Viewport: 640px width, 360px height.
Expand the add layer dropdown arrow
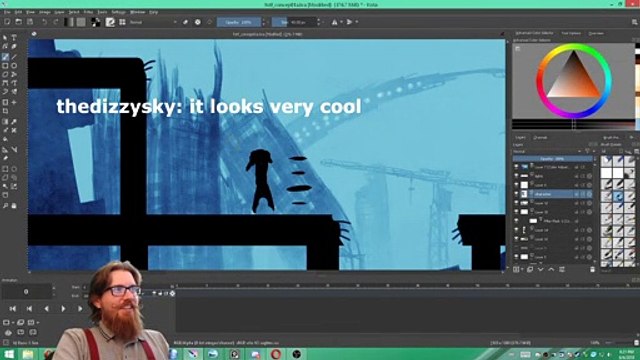pos(522,269)
